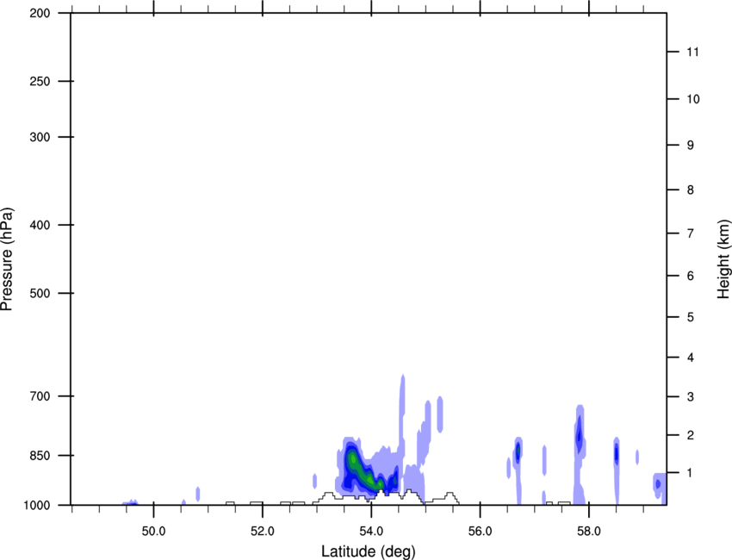
Task: Click pressure tick label 200
Action: click(x=40, y=13)
